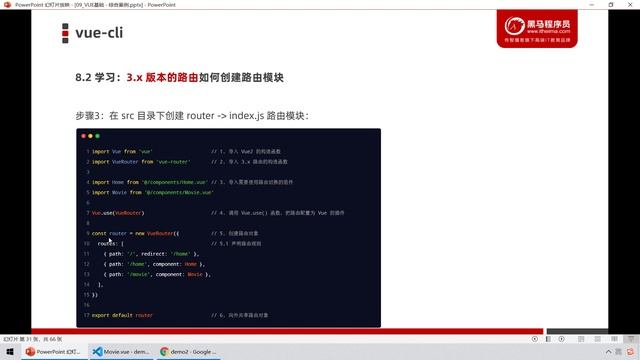
Task: Click the PowerPoint icon in title bar
Action: click(7, 5)
